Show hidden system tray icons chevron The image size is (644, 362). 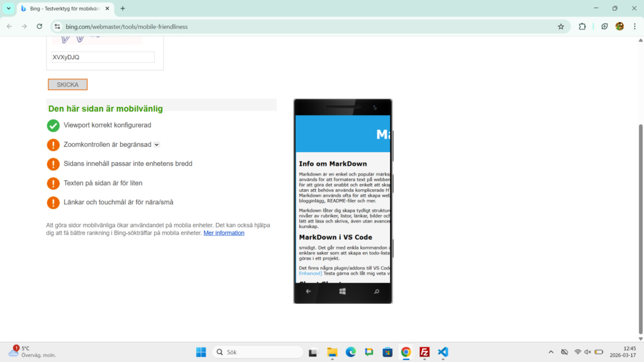coord(551,352)
